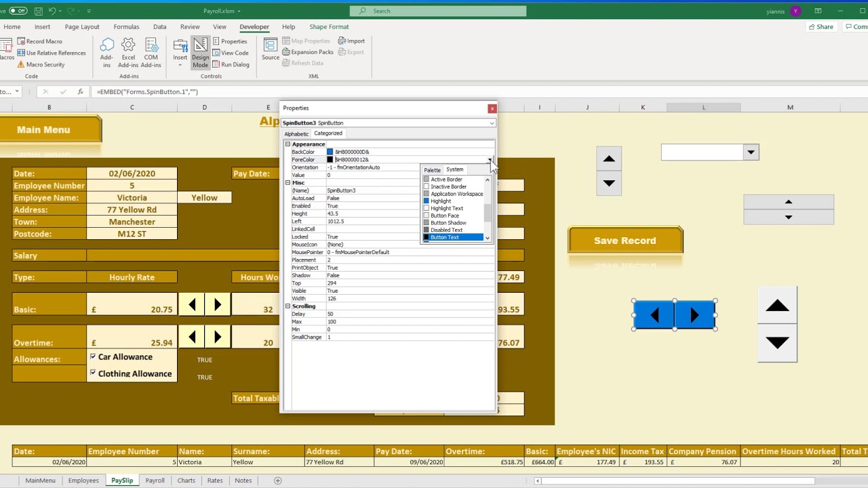The width and height of the screenshot is (868, 488).
Task: Click the Run Dialog command
Action: tap(231, 64)
